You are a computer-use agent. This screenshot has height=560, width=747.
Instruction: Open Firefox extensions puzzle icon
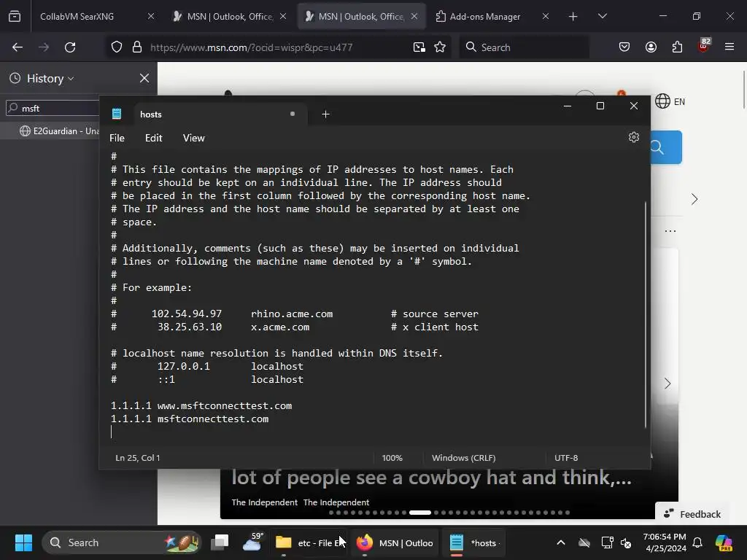pos(677,47)
